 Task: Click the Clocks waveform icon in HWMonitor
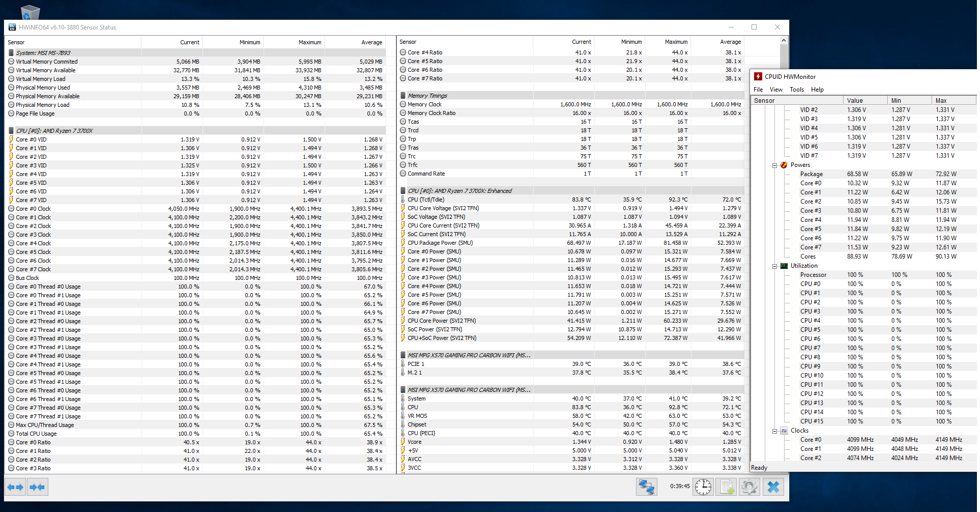(x=784, y=431)
